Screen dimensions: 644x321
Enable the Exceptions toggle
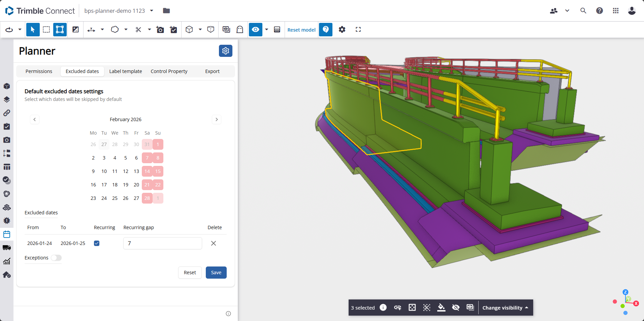pos(56,258)
